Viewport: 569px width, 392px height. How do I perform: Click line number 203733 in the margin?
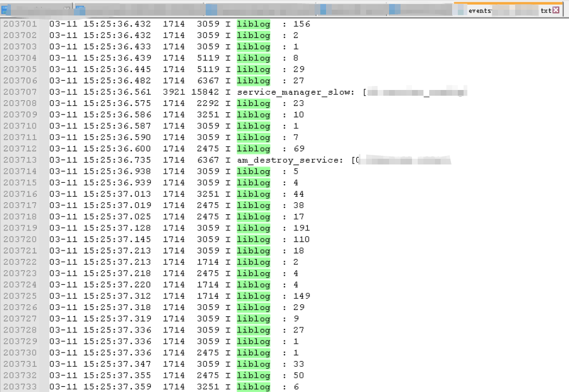(x=20, y=386)
